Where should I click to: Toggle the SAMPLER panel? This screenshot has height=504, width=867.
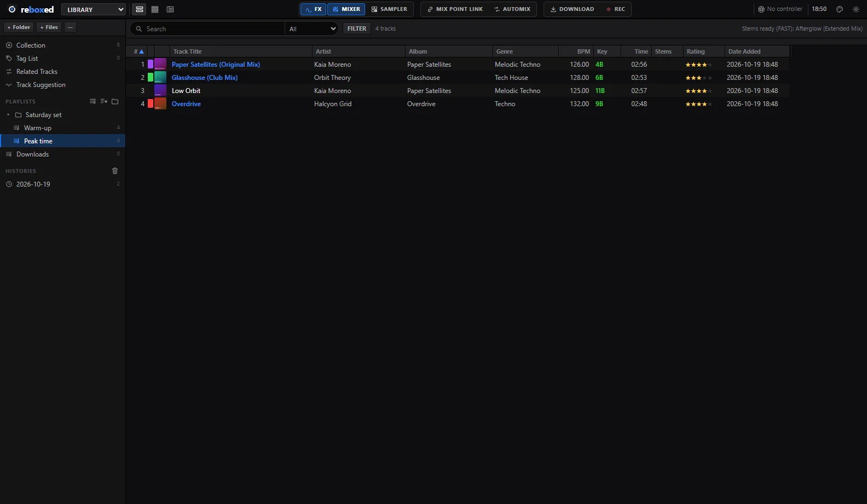point(389,9)
